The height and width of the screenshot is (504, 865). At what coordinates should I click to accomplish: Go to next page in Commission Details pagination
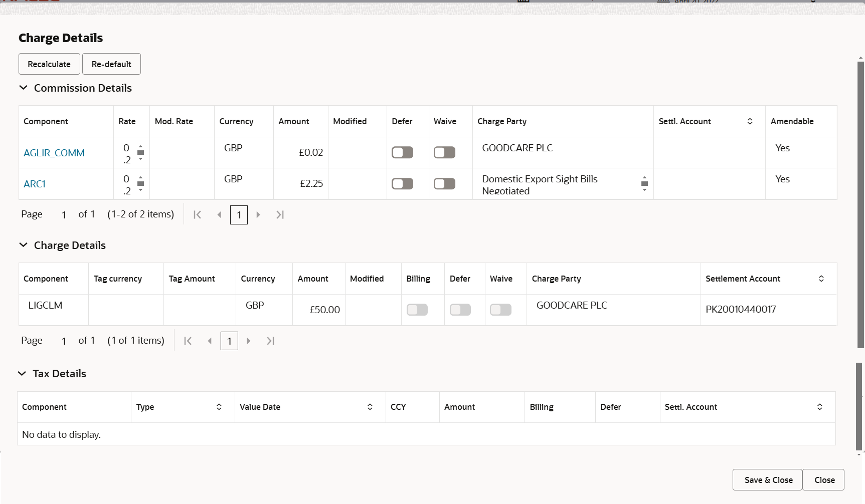[x=258, y=215]
